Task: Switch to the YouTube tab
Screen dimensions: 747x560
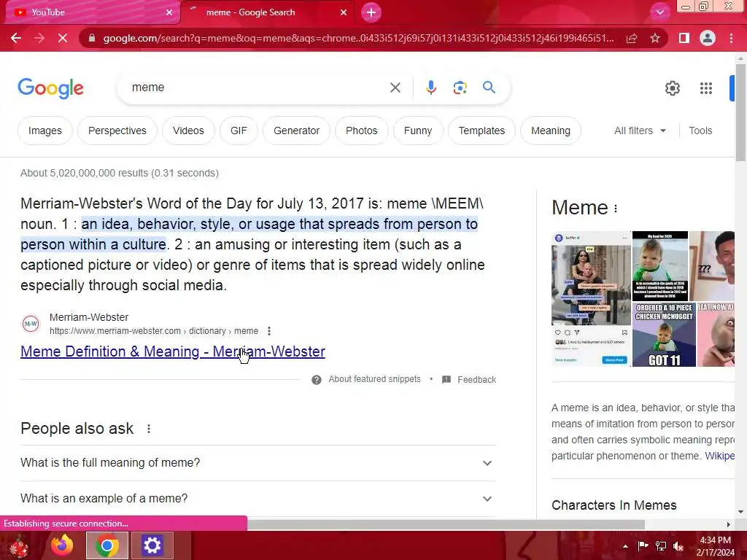Action: point(93,12)
